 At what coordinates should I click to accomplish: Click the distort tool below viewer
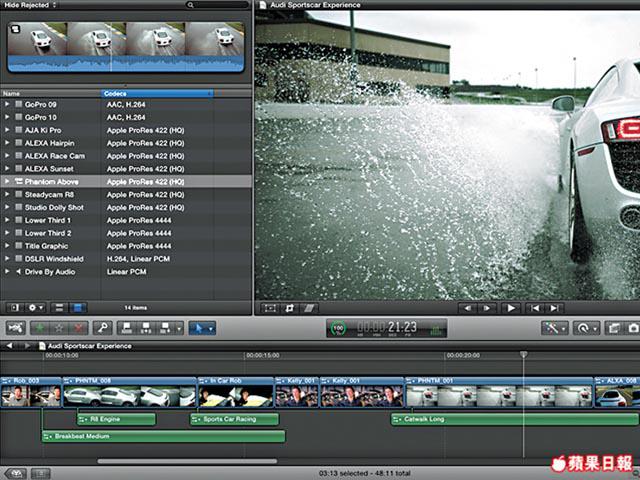point(309,308)
